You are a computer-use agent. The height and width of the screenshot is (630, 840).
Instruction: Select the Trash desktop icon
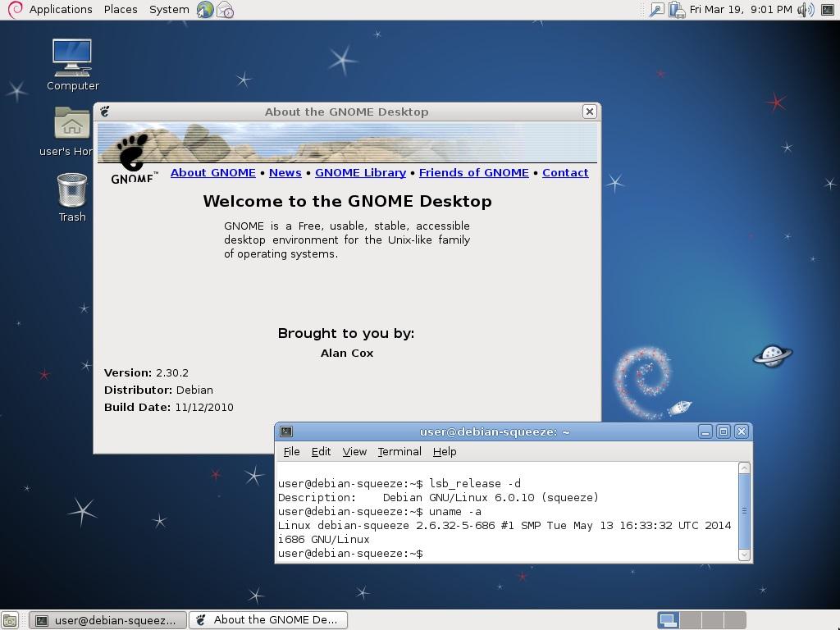click(x=72, y=198)
